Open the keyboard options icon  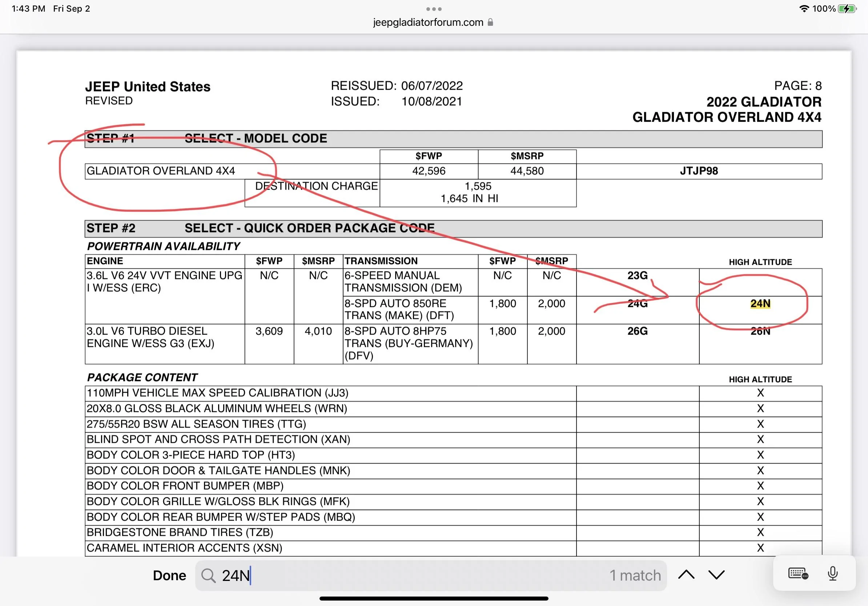(x=799, y=574)
